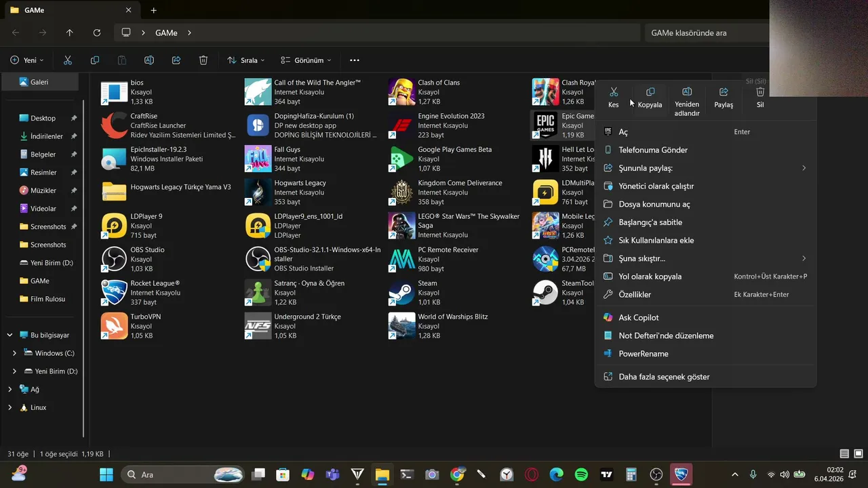868x488 pixels.
Task: Click Kes (cut) in context menu
Action: click(x=613, y=98)
